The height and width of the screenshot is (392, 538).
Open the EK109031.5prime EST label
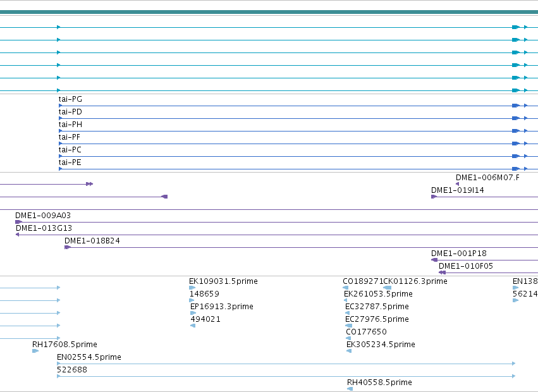click(223, 281)
